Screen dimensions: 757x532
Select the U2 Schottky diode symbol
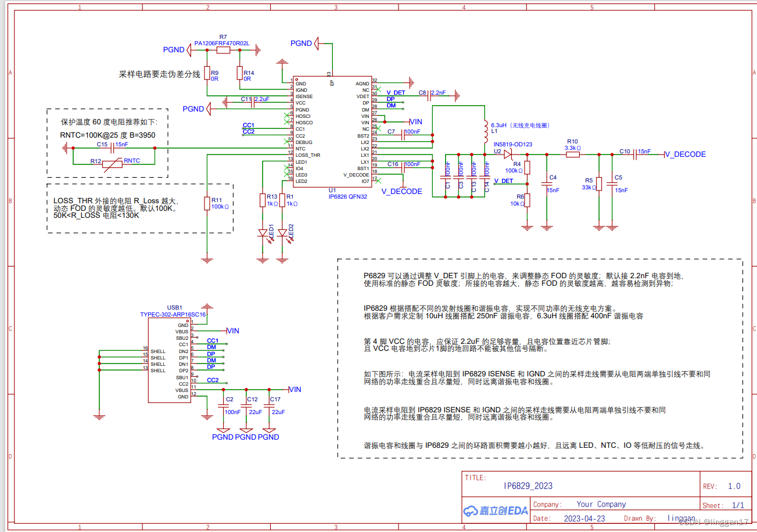pyautogui.click(x=508, y=154)
